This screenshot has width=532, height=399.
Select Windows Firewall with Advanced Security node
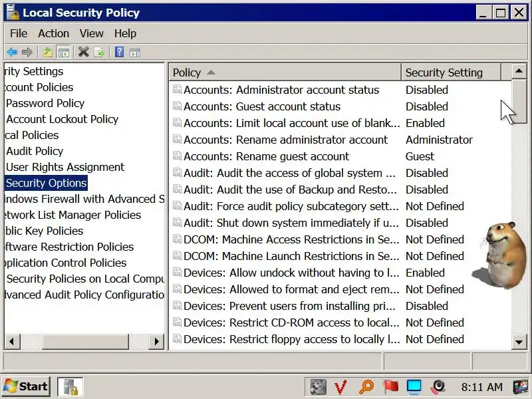[x=84, y=199]
